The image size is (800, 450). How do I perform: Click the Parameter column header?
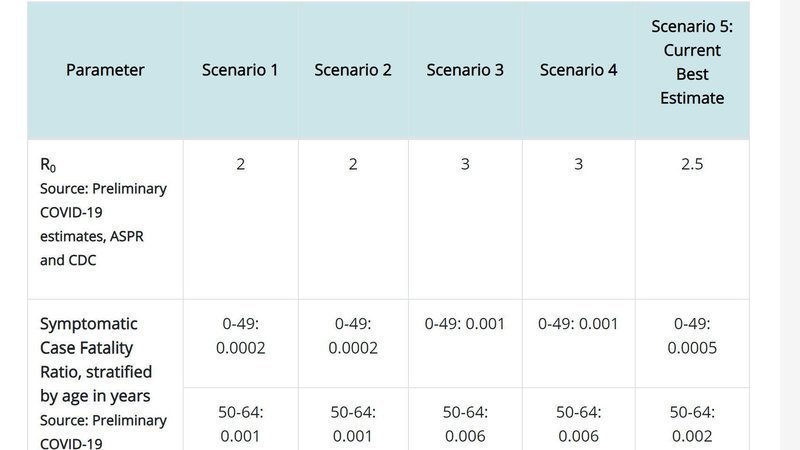[105, 70]
